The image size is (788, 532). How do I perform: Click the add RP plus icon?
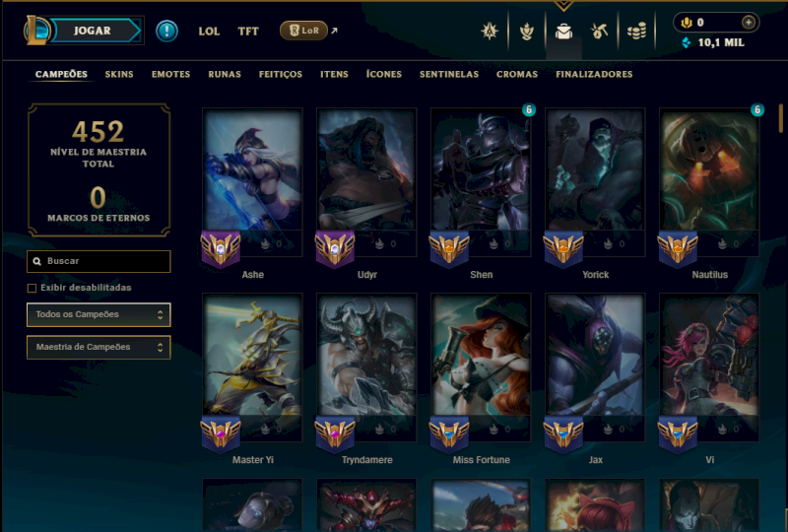point(749,22)
